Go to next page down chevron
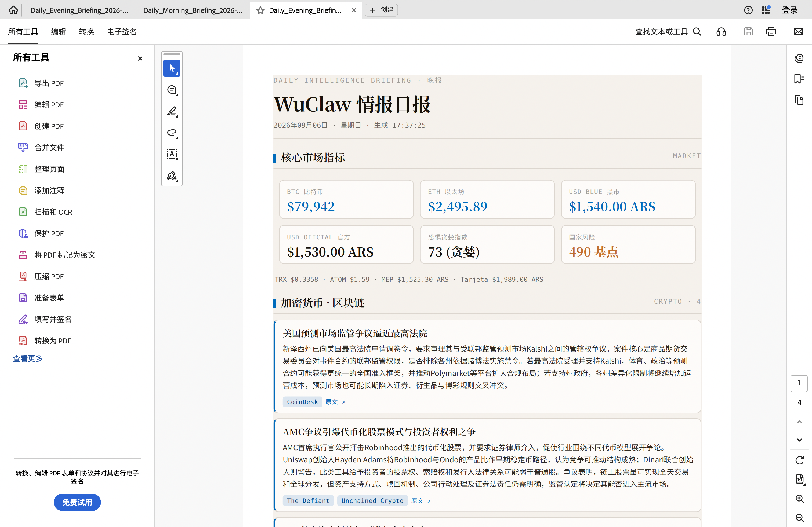 point(799,440)
